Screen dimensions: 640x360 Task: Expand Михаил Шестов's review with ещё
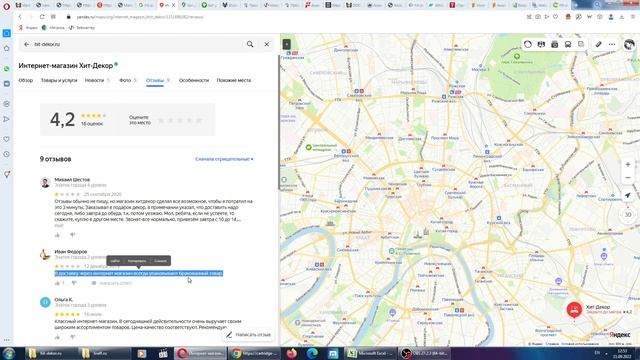tap(59, 225)
